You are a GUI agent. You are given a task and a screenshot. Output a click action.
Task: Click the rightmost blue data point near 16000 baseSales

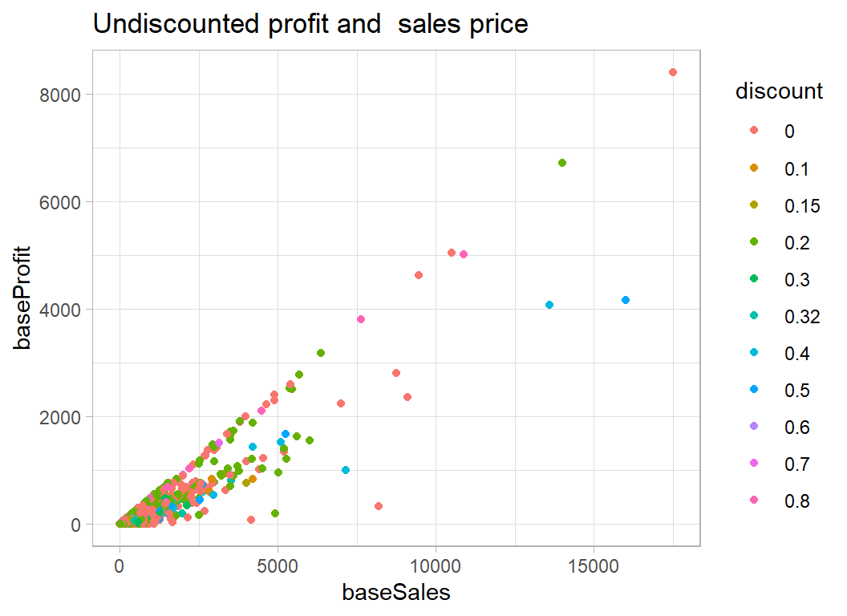click(x=626, y=300)
